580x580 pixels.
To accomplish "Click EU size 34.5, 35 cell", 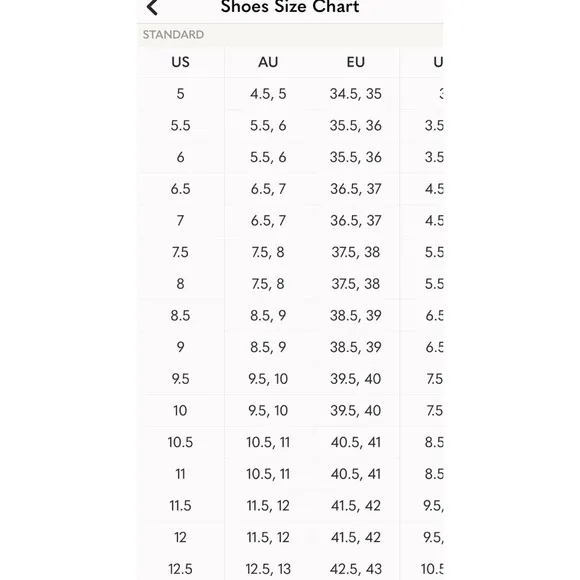I will (356, 94).
